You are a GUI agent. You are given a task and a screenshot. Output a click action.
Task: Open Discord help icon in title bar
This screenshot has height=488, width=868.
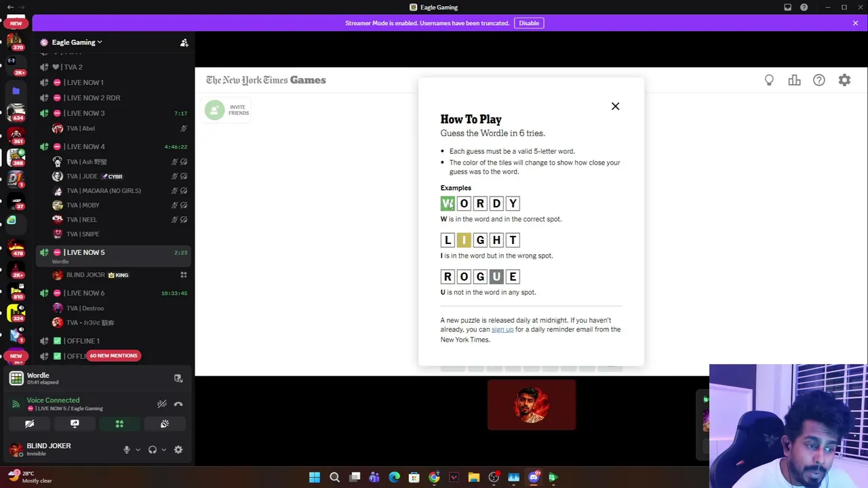804,7
